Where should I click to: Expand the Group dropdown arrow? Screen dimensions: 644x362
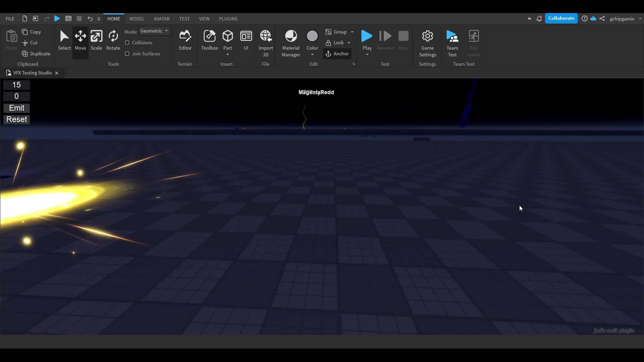tap(352, 32)
